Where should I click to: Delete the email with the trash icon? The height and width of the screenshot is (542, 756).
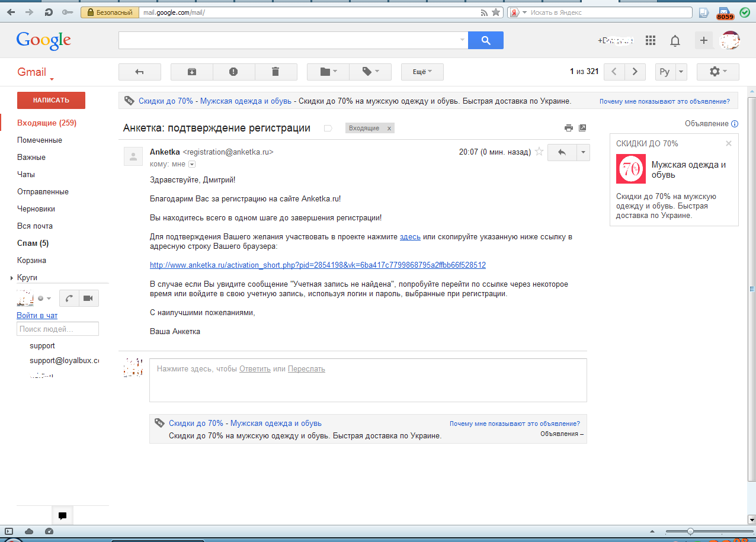276,72
